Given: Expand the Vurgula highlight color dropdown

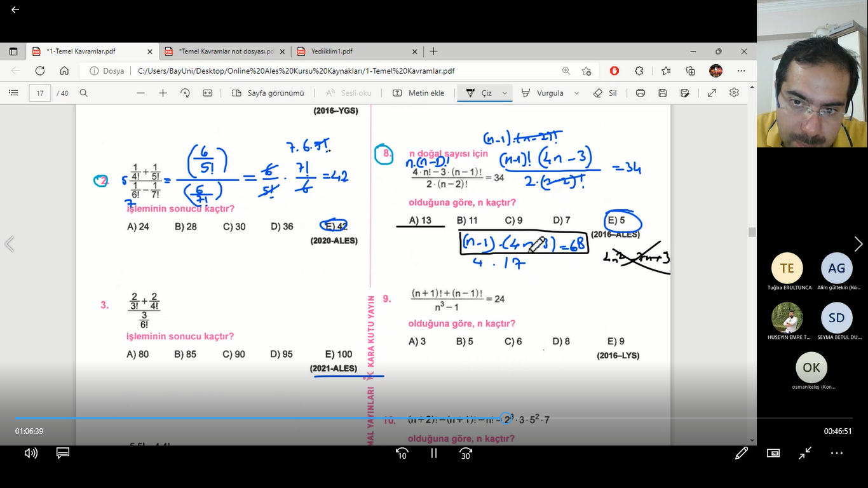Looking at the screenshot, I should pos(576,93).
